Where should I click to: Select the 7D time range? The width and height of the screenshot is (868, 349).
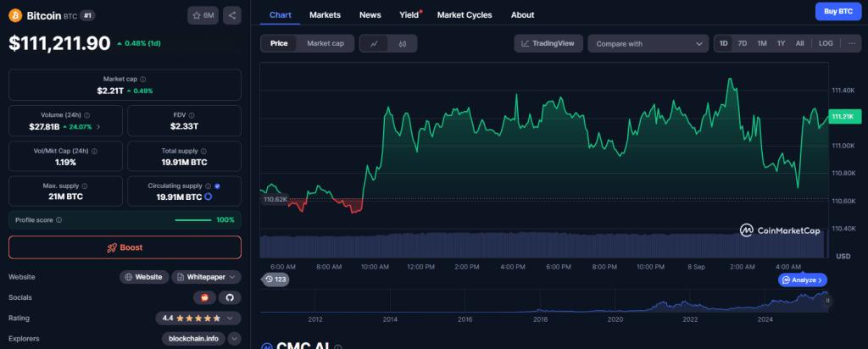(x=743, y=43)
